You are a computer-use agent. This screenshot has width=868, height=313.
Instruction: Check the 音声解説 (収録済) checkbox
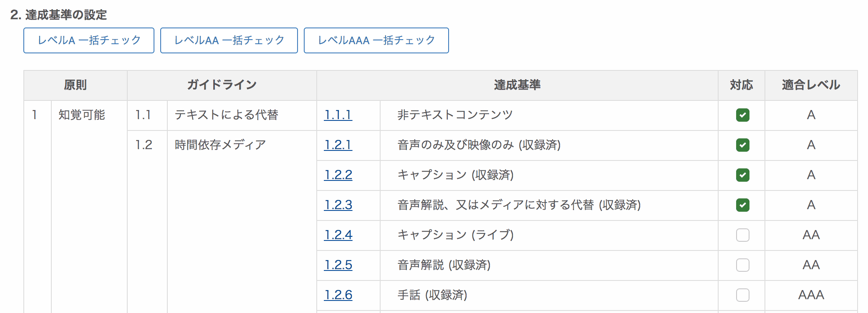(x=742, y=265)
